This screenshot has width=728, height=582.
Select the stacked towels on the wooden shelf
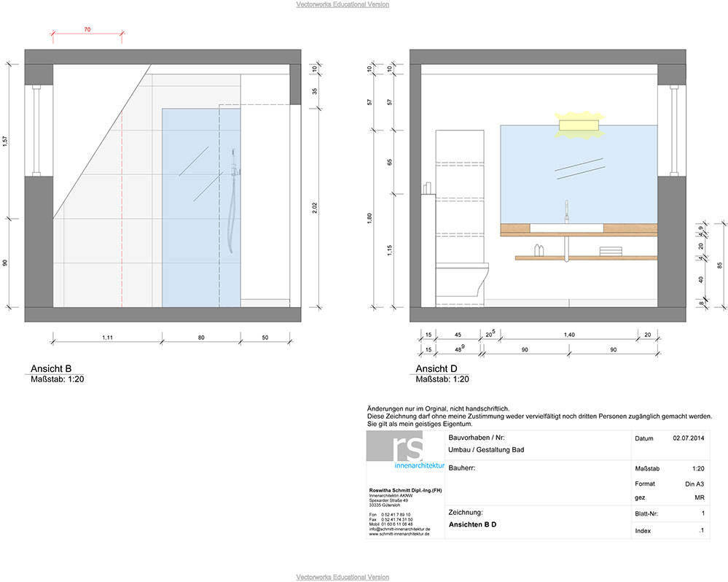click(x=608, y=251)
